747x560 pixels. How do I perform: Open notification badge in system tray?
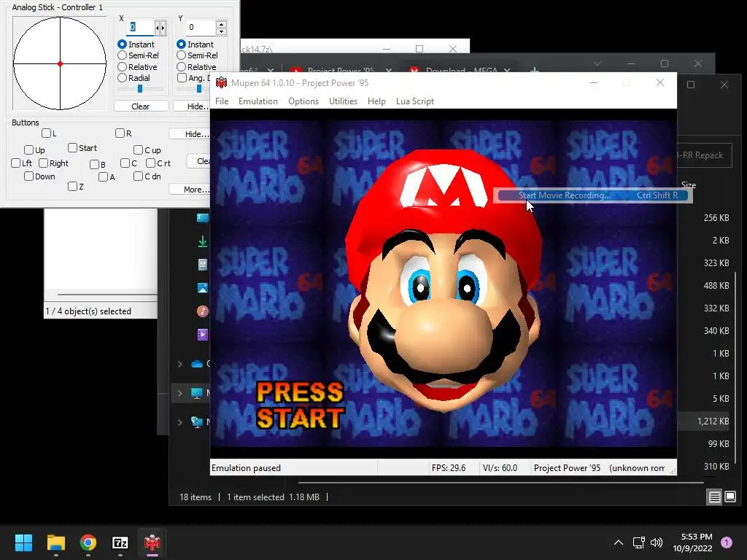point(726,542)
